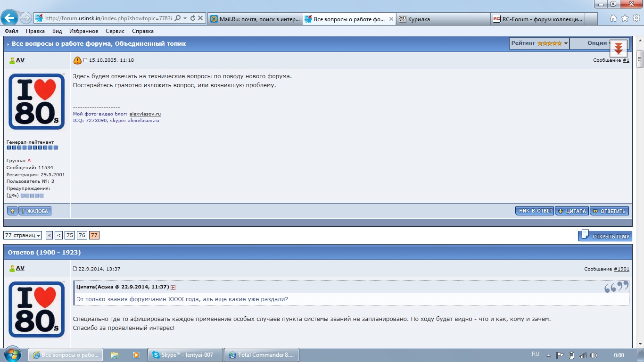This screenshot has height=362, width=644.
Task: Open the browser Home page icon
Action: [613, 18]
